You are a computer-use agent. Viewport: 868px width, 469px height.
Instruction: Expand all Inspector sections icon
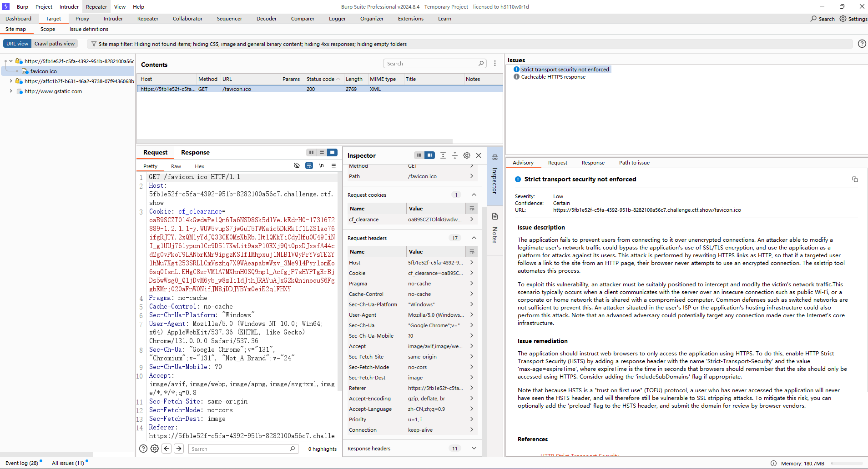pyautogui.click(x=443, y=155)
